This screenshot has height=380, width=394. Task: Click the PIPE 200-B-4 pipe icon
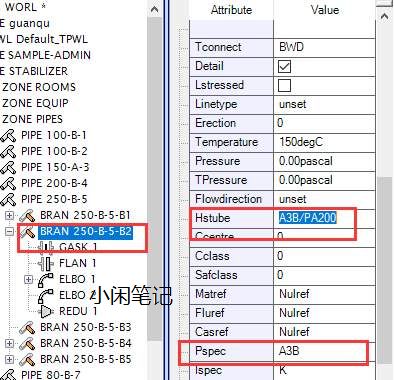pos(8,183)
